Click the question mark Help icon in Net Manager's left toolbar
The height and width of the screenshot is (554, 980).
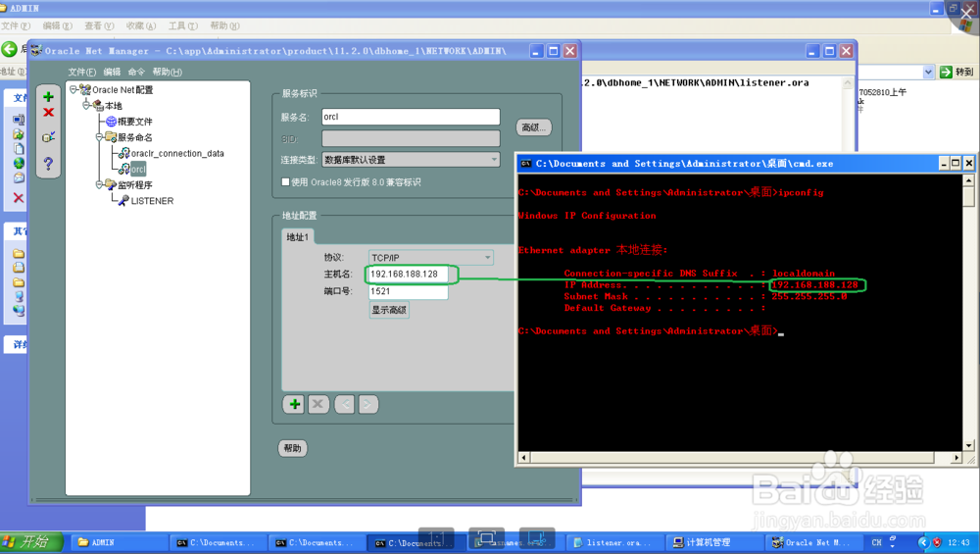(x=48, y=164)
